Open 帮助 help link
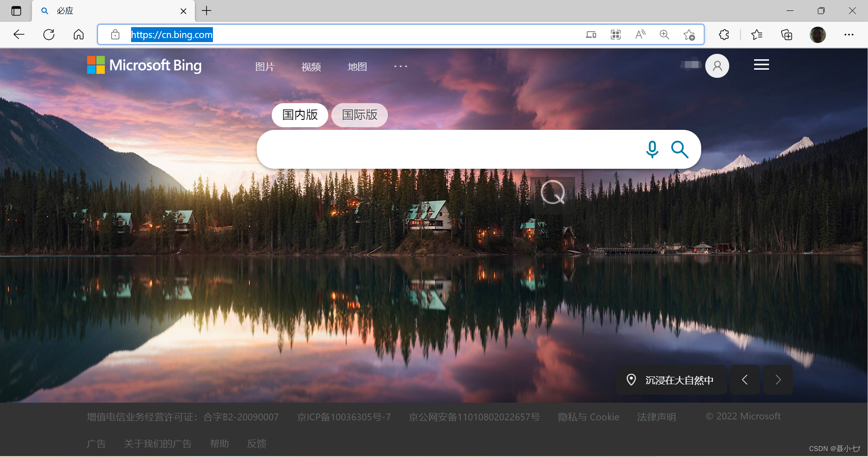 coord(220,443)
